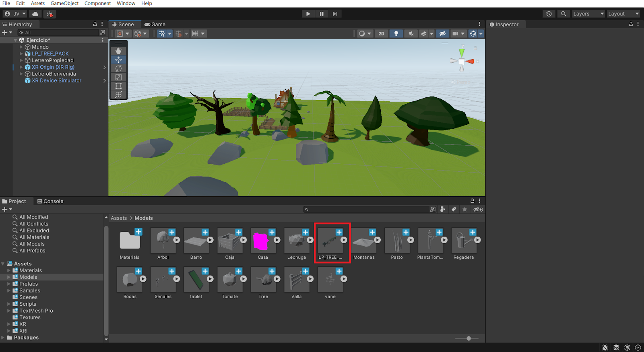Click the search by label tag icon
The height and width of the screenshot is (352, 644).
(x=454, y=209)
